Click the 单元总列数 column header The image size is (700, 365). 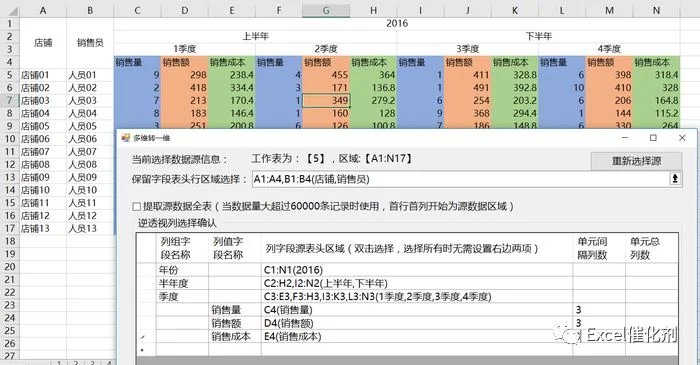pyautogui.click(x=651, y=248)
